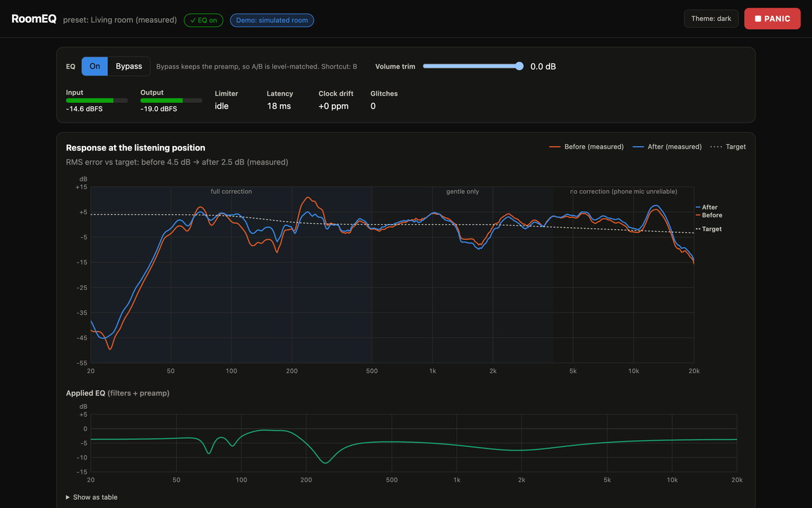
Task: Click the Applied EQ curve heading
Action: tap(117, 393)
